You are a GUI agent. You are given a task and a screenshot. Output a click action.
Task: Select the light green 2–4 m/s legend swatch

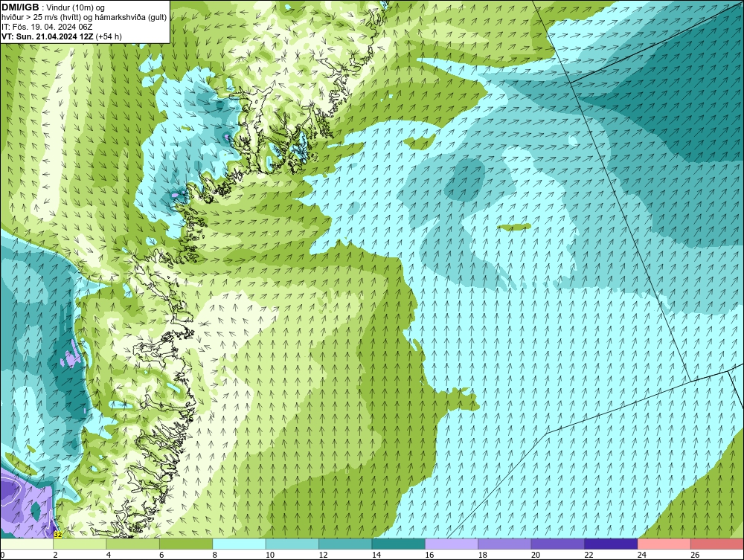[x=80, y=544]
